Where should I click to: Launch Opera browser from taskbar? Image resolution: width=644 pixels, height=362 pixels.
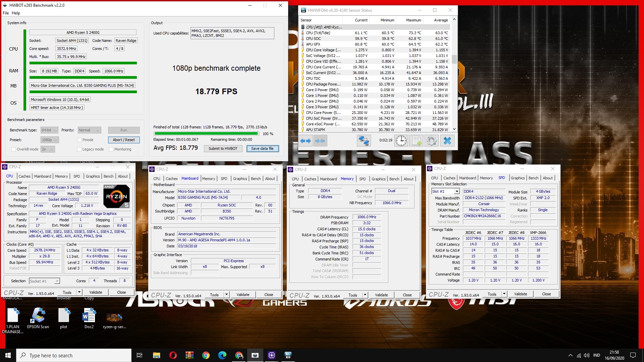pyautogui.click(x=173, y=355)
